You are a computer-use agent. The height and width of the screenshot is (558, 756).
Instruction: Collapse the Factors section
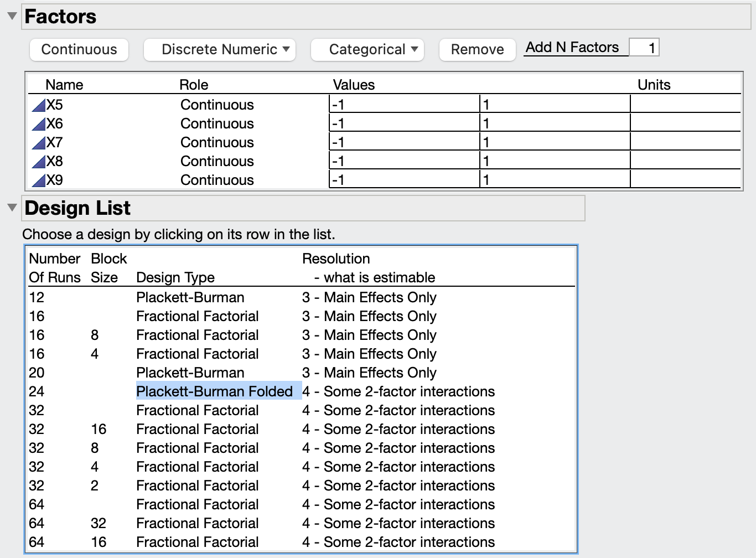coord(12,16)
